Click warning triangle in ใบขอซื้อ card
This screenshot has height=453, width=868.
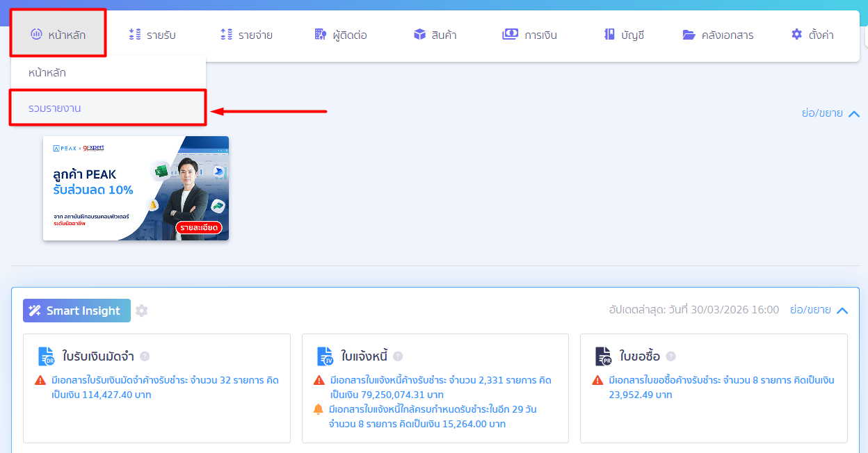click(x=597, y=380)
